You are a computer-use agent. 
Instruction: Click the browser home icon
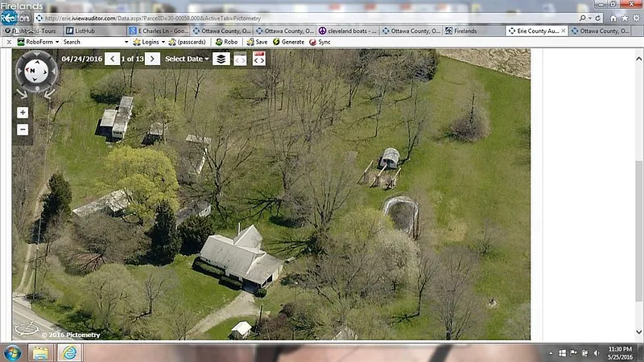coord(613,18)
